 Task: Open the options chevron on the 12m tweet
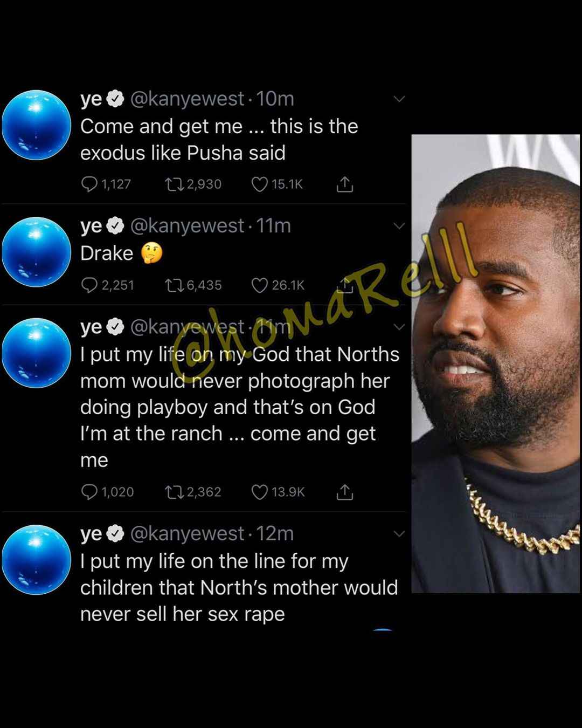(399, 534)
